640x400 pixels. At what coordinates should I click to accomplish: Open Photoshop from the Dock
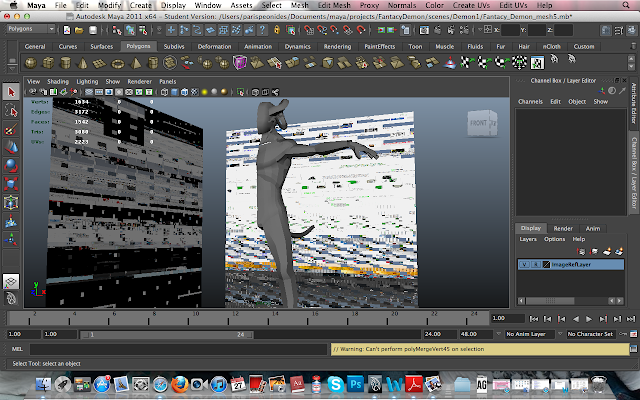[x=358, y=383]
